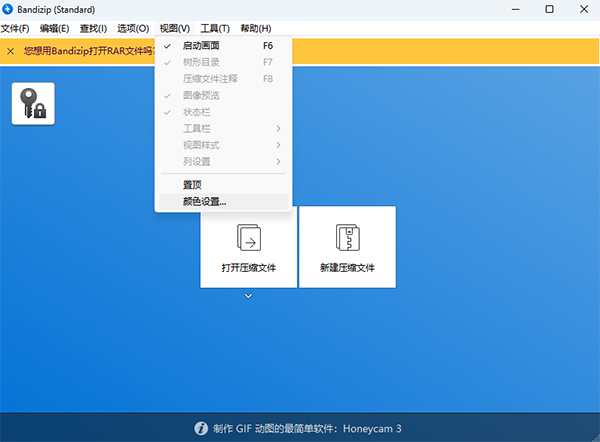
Task: Click the info icon in bottom banner
Action: click(201, 428)
